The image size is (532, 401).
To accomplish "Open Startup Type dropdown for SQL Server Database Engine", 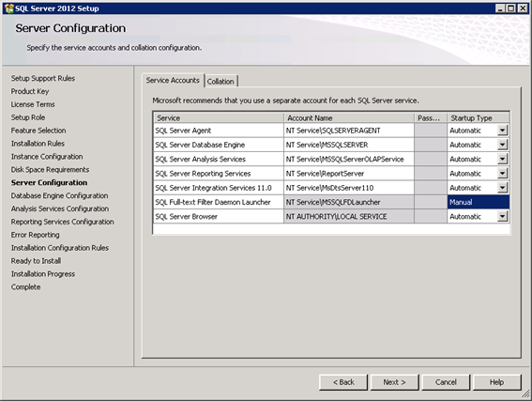I will [502, 145].
